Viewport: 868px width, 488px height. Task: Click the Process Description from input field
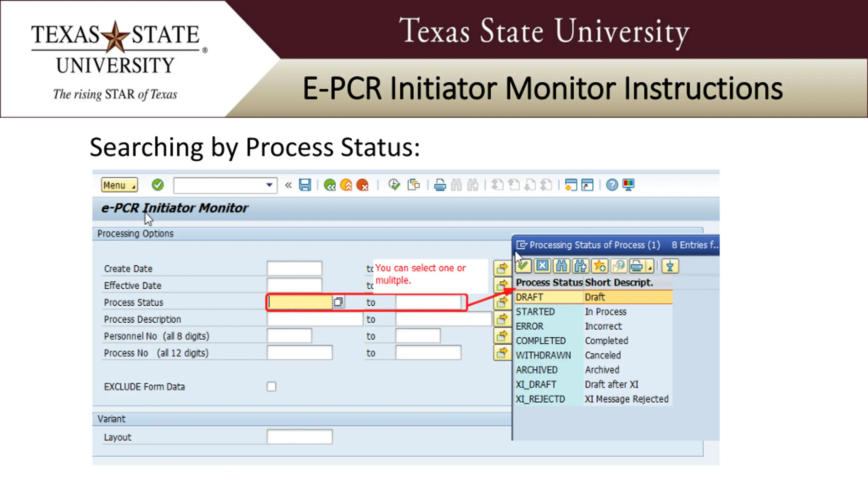[x=315, y=319]
